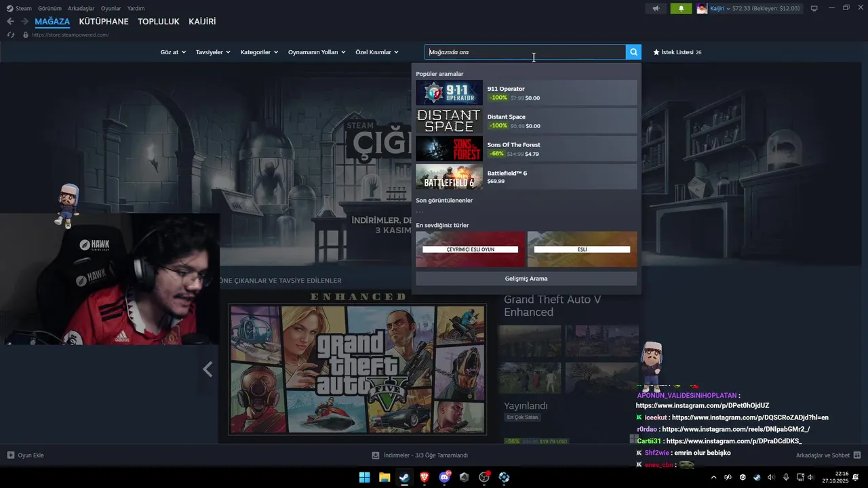Click the plus icon for Oyun Ekle

(x=10, y=455)
